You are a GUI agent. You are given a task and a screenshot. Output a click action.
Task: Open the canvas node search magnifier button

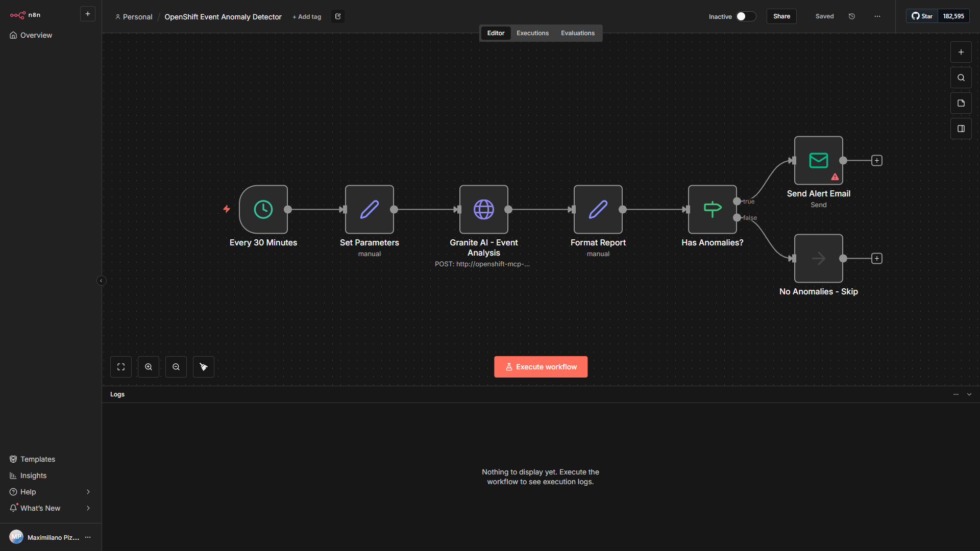click(x=961, y=78)
